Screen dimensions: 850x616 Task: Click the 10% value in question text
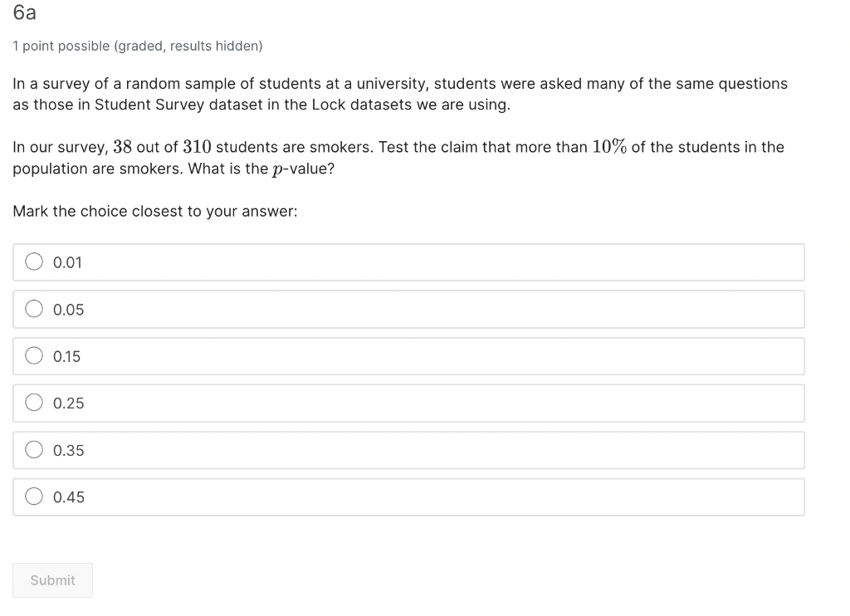(609, 147)
